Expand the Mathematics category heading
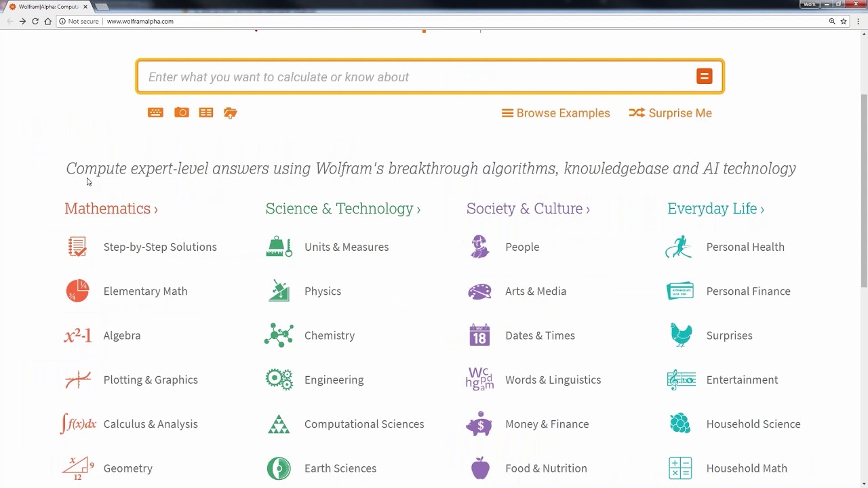 tap(111, 209)
